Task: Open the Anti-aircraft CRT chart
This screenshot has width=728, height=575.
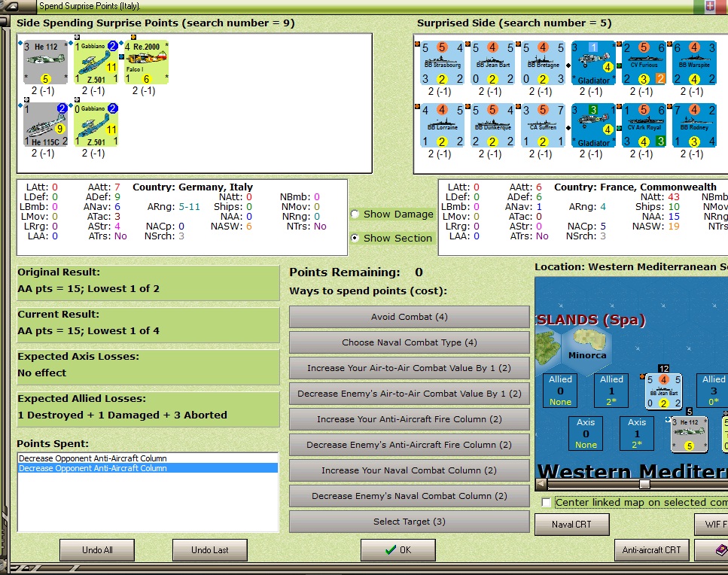Action: (x=651, y=550)
